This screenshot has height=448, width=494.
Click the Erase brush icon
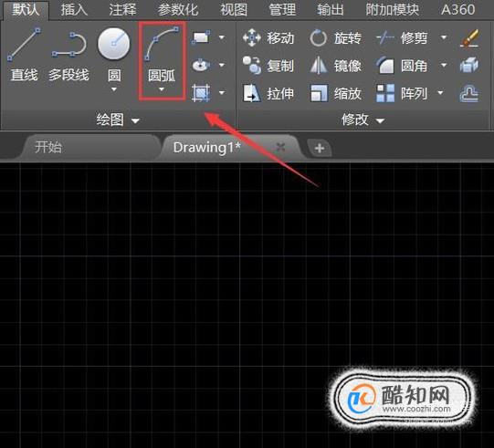[469, 37]
